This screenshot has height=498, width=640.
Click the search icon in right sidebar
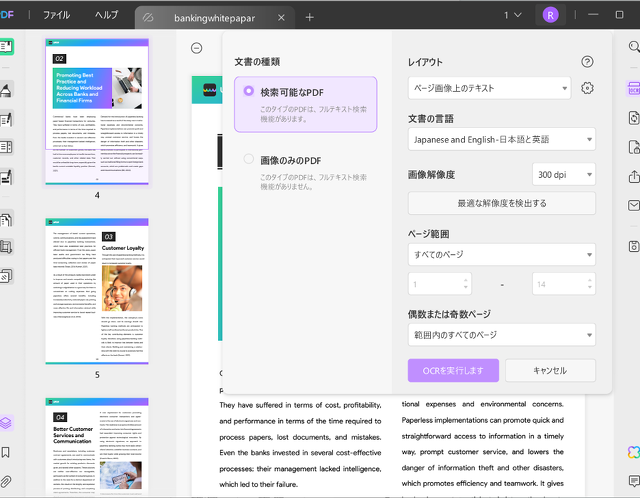coord(632,47)
